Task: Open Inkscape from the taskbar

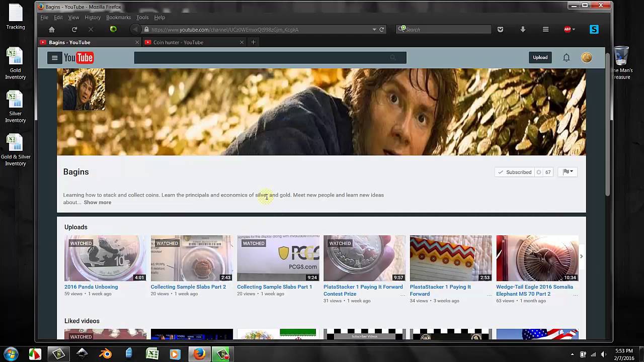Action: point(82,354)
